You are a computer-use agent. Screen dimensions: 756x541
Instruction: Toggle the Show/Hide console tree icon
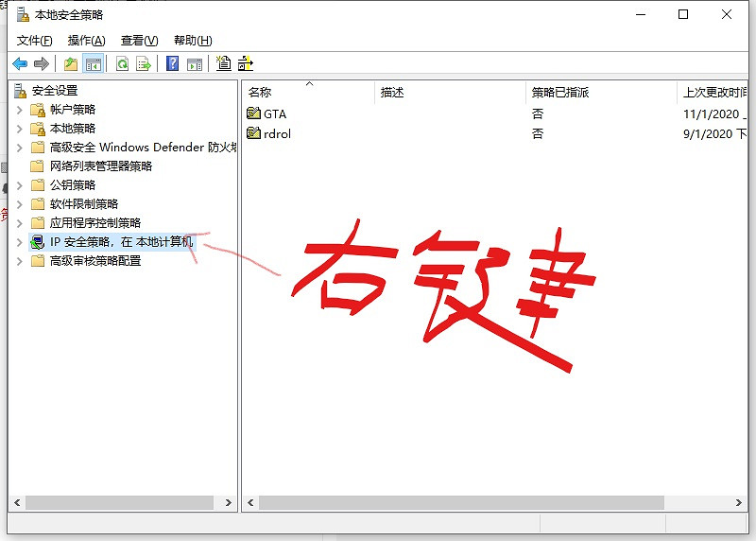pyautogui.click(x=93, y=64)
